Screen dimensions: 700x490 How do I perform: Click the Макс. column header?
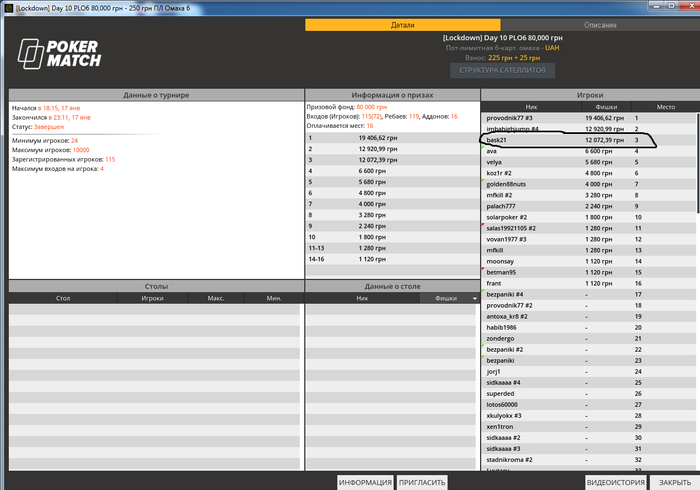coord(216,298)
